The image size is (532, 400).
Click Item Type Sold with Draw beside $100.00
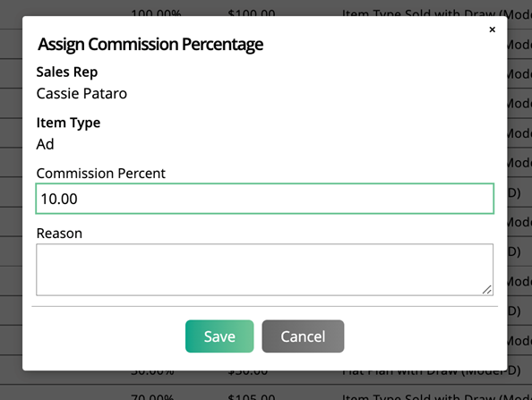(x=418, y=13)
